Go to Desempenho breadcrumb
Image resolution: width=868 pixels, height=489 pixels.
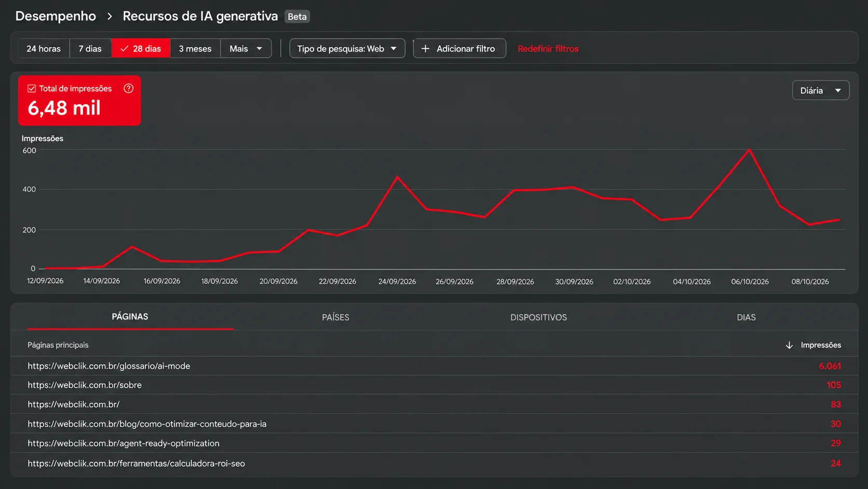pos(56,16)
